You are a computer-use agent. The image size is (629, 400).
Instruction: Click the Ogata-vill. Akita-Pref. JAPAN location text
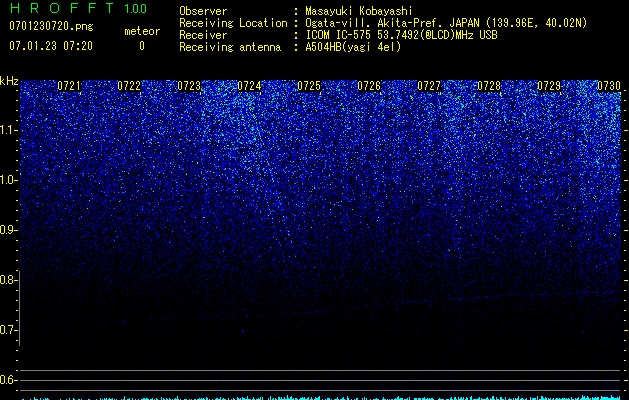click(x=446, y=23)
